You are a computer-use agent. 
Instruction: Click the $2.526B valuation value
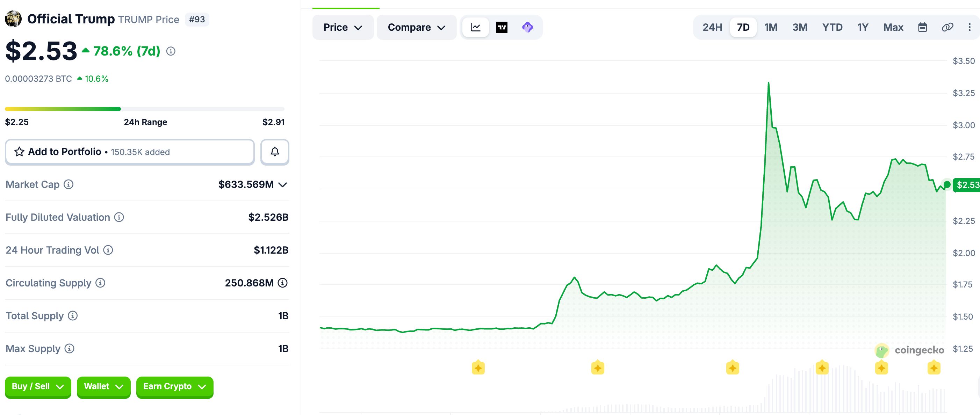pyautogui.click(x=268, y=217)
